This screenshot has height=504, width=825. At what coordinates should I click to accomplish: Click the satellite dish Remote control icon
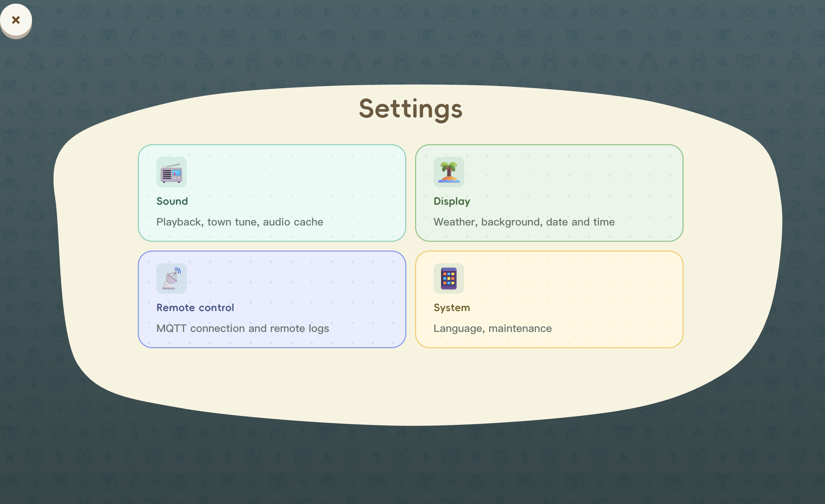pos(172,279)
